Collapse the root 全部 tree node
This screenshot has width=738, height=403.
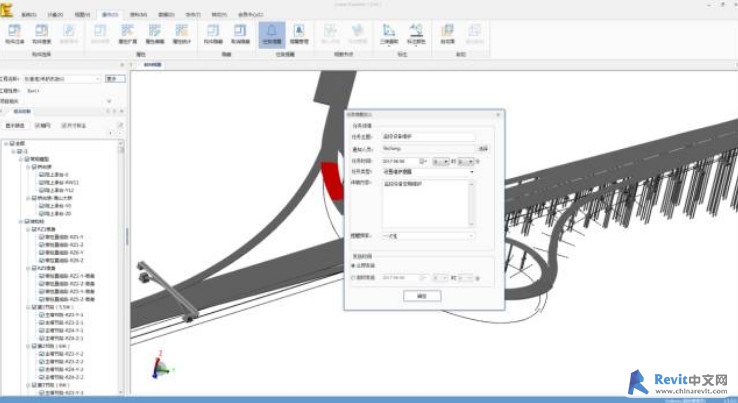click(6, 143)
